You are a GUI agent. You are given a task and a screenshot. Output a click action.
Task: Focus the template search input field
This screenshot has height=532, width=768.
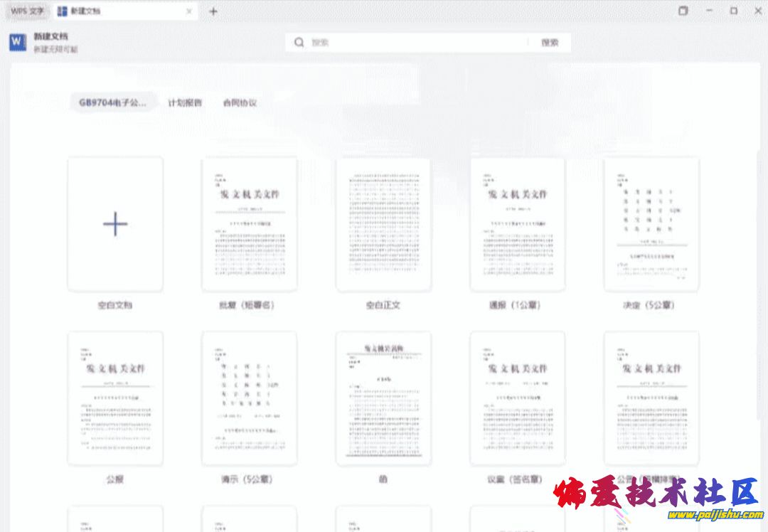pyautogui.click(x=416, y=43)
